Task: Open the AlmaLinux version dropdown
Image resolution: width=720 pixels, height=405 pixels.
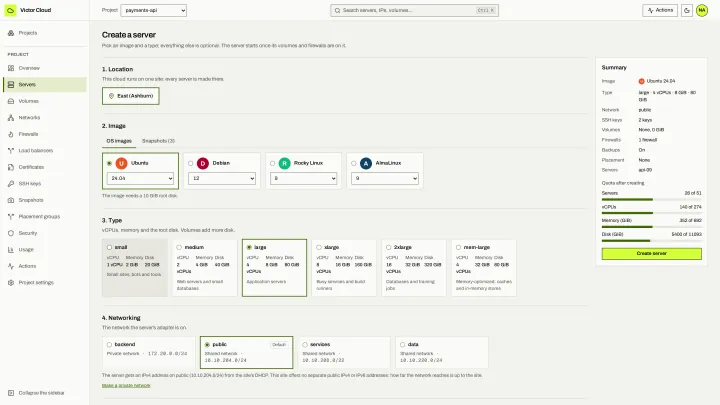Action: (385, 178)
